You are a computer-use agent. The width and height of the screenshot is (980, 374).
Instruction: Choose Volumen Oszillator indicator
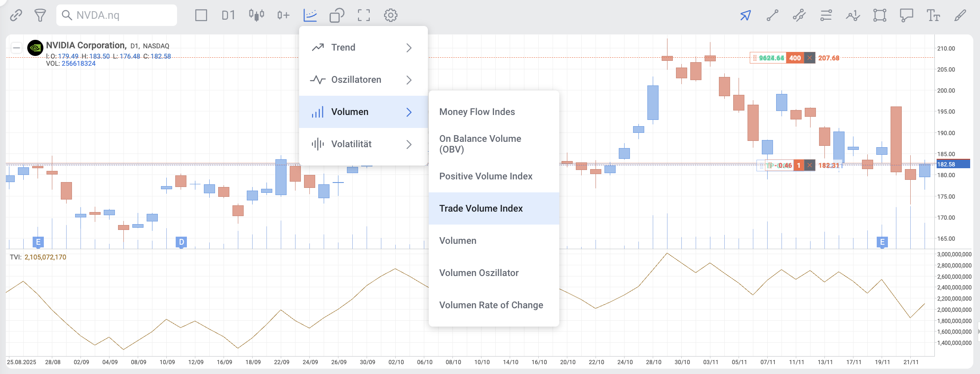[x=494, y=273]
